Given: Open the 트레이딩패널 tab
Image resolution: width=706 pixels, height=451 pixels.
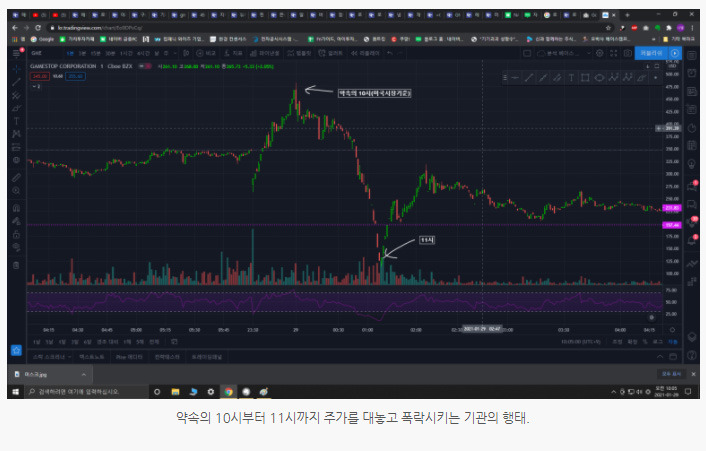Looking at the screenshot, I should pos(207,357).
